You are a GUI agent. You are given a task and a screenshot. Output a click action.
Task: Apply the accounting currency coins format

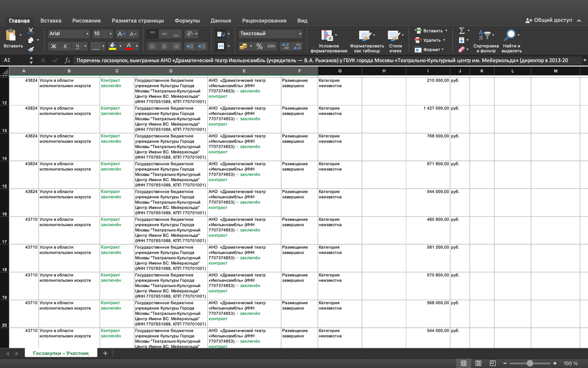coord(243,46)
